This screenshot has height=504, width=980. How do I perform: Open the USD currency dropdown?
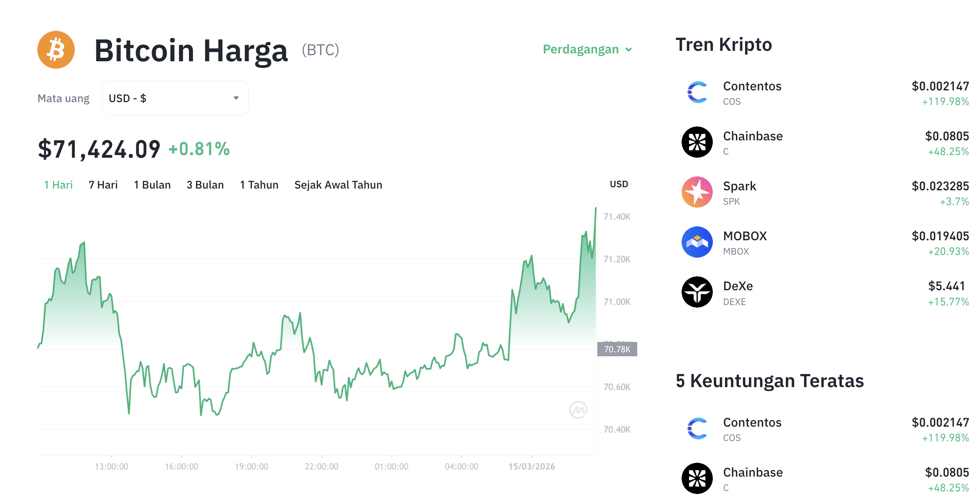(175, 98)
